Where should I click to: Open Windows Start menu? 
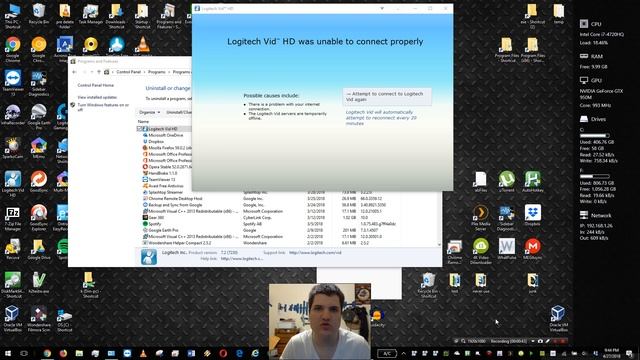coord(8,353)
